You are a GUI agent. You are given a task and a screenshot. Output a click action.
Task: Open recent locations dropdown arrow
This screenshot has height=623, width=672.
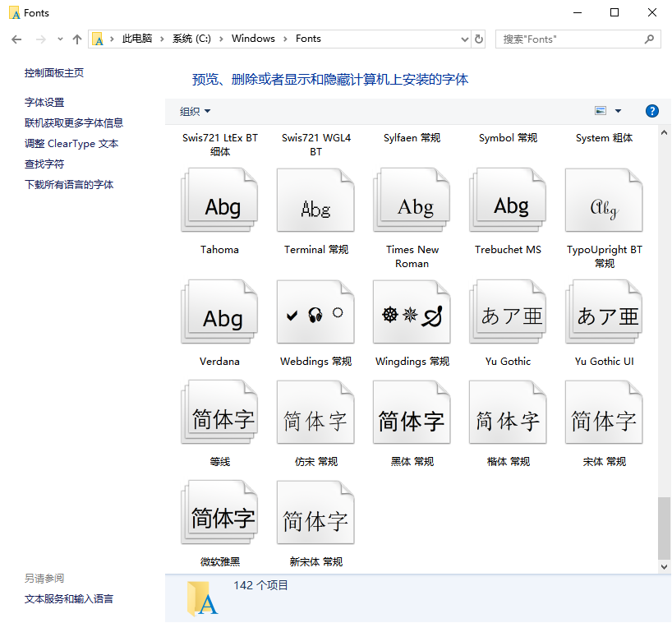click(60, 39)
